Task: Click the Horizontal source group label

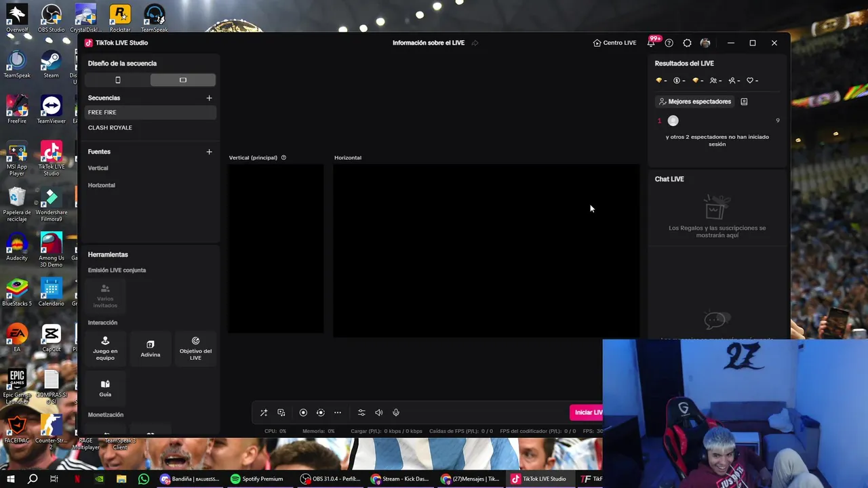Action: [x=101, y=185]
